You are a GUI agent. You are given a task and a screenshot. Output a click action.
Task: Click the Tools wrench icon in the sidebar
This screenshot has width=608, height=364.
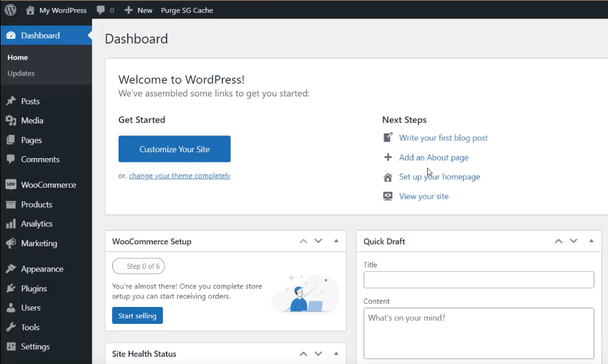pyautogui.click(x=11, y=327)
